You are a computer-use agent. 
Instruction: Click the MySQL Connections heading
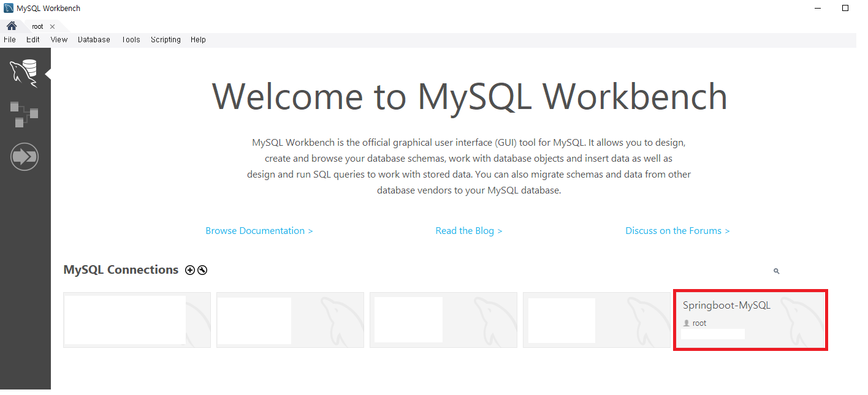pyautogui.click(x=121, y=270)
